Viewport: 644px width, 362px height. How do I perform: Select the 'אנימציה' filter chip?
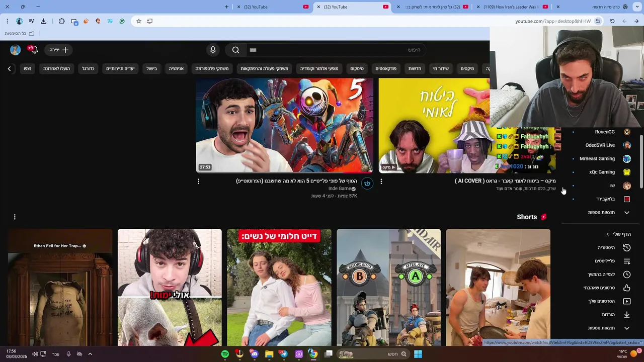coord(176,68)
